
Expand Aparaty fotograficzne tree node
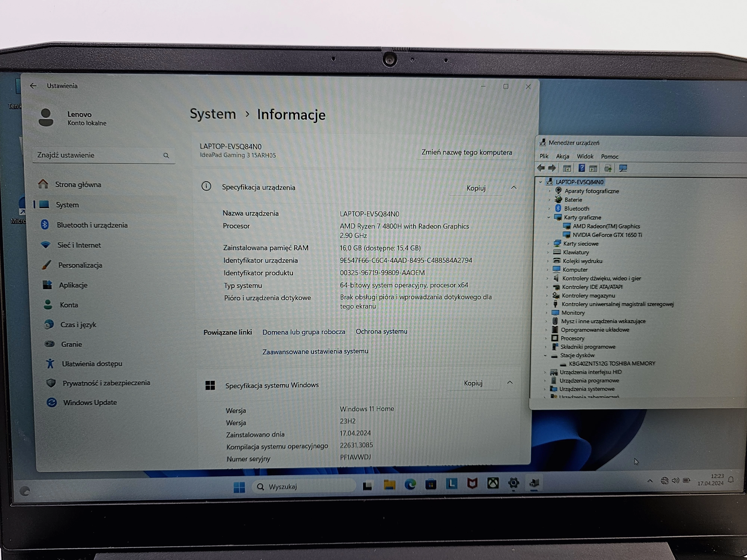549,191
